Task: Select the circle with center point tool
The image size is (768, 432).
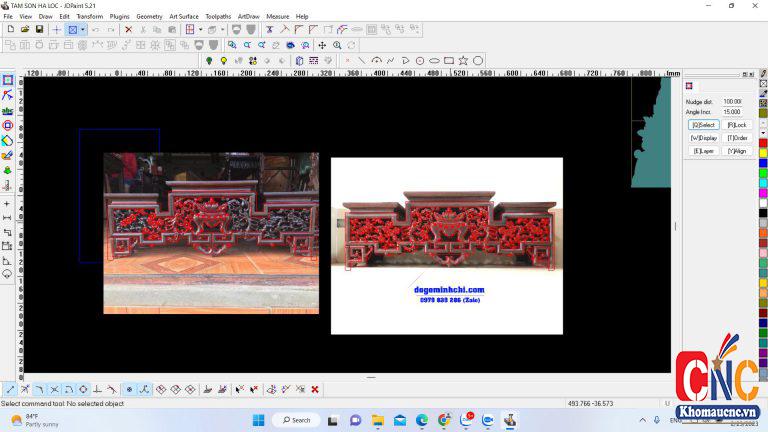Action: point(420,61)
